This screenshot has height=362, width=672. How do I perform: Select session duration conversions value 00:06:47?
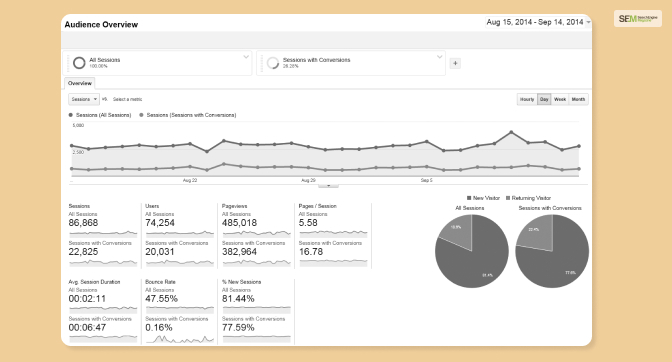tap(87, 327)
